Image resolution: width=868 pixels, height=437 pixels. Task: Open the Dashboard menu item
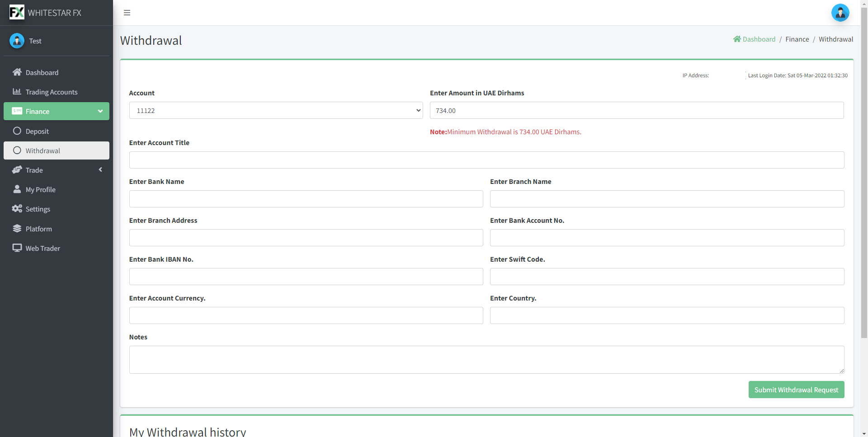(57, 72)
